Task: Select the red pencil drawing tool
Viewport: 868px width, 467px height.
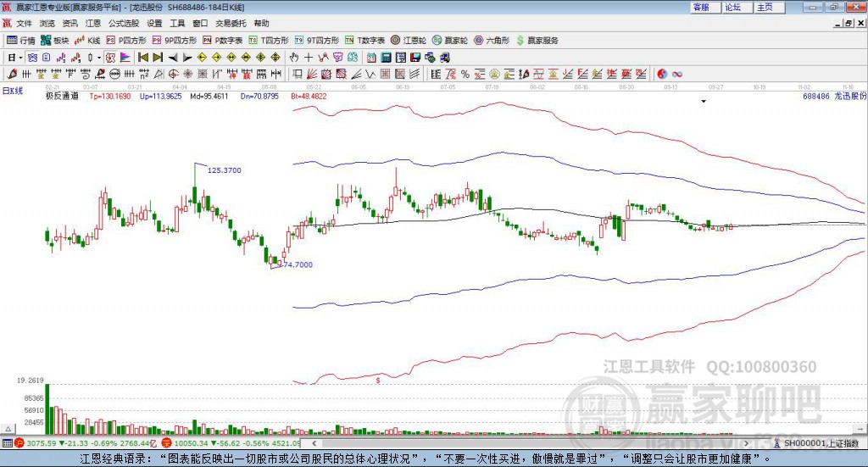Action: pyautogui.click(x=12, y=74)
